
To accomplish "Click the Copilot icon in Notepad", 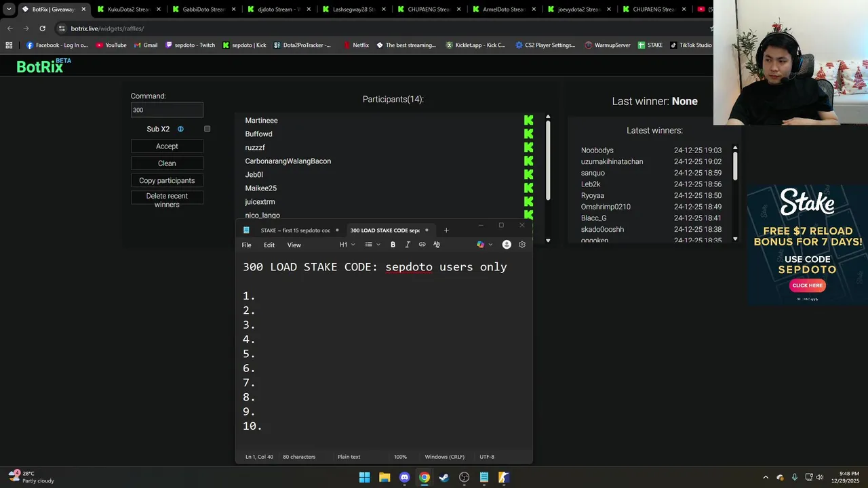I will pyautogui.click(x=481, y=245).
